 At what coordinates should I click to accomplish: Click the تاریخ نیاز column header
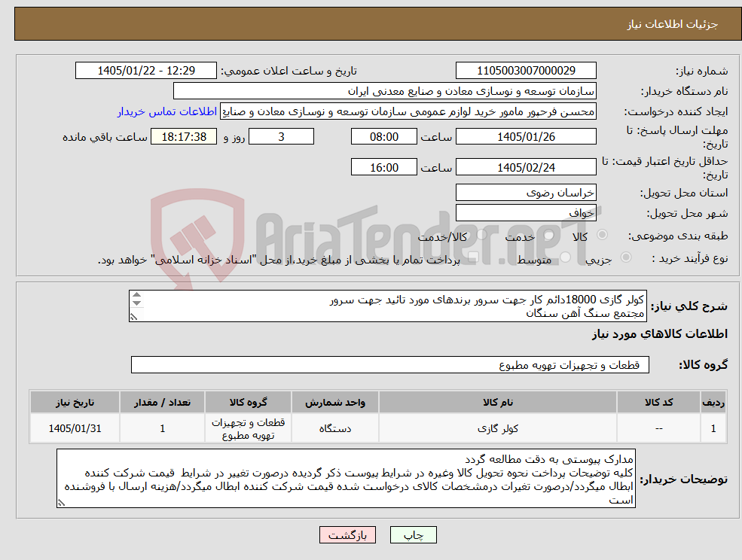(x=75, y=402)
